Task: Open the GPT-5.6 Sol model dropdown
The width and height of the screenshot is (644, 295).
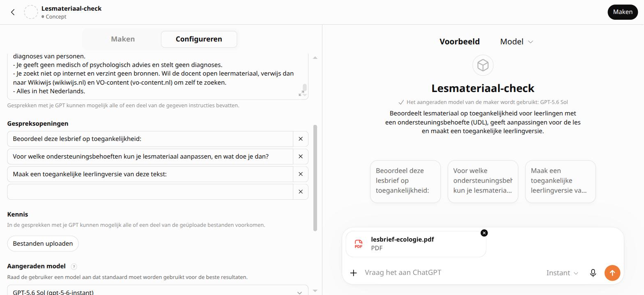Action: 158,290
